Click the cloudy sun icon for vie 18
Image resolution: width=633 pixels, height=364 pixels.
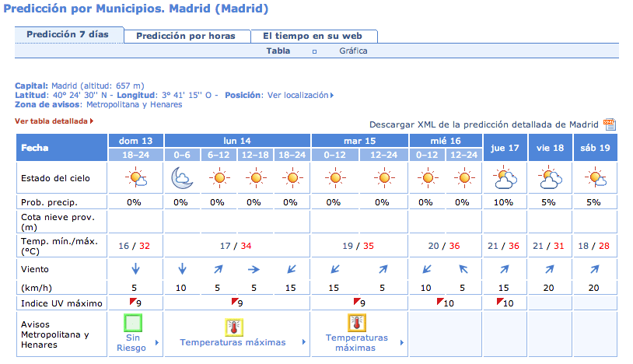[x=550, y=177]
